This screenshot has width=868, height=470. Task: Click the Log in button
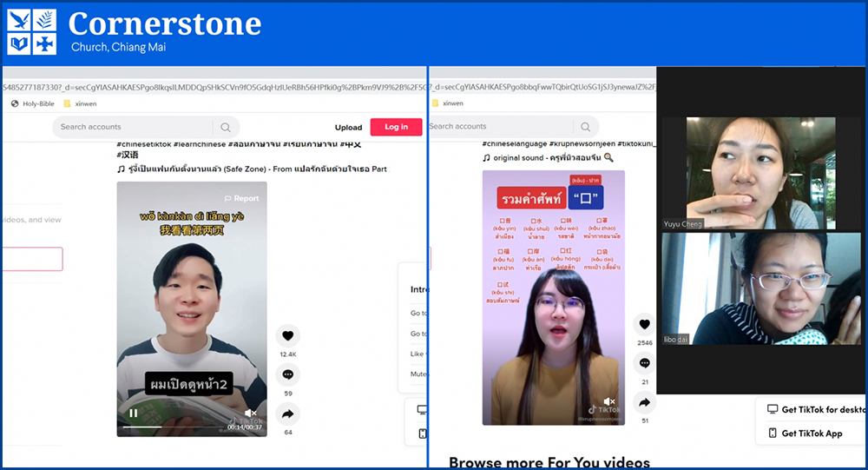pyautogui.click(x=396, y=127)
